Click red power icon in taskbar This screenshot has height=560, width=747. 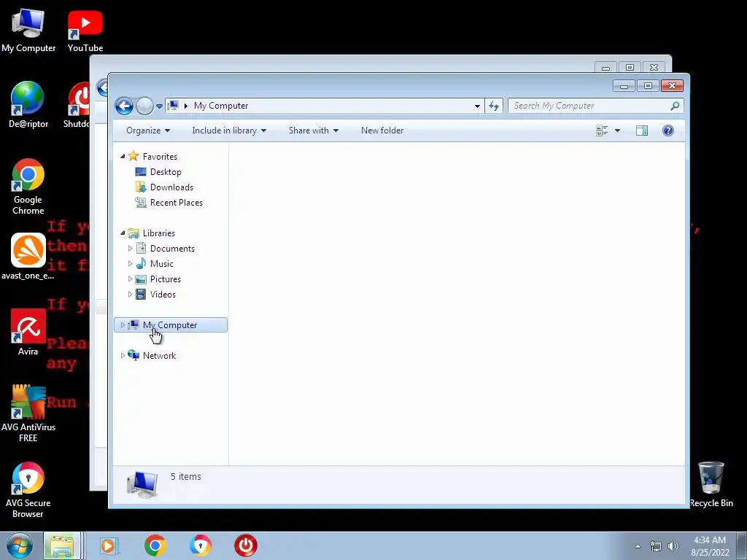point(246,545)
